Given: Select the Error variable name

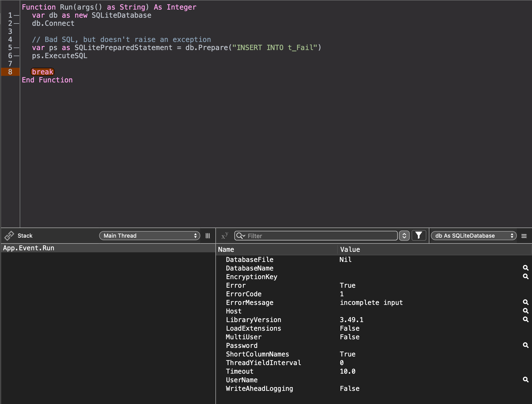Looking at the screenshot, I should coord(236,285).
